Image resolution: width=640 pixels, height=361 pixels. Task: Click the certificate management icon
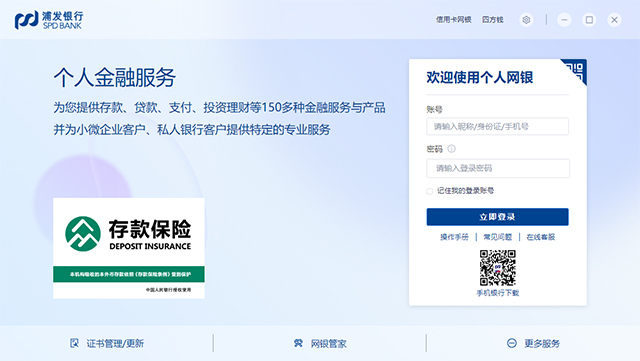pos(74,343)
